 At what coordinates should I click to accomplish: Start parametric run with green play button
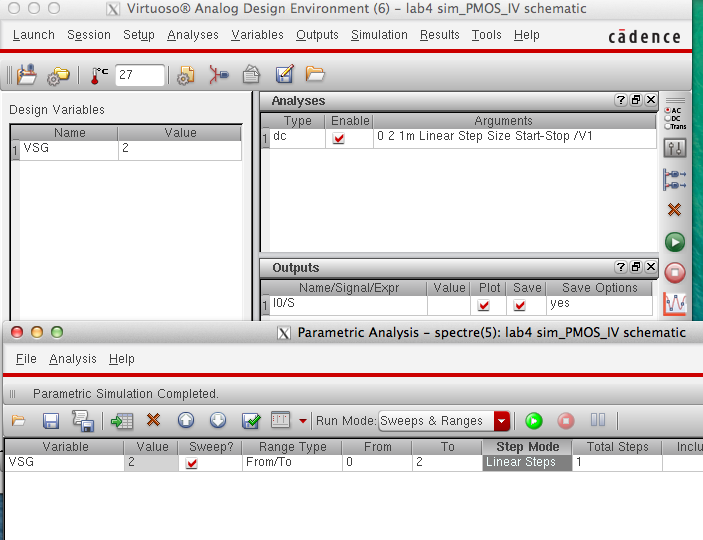[x=534, y=421]
